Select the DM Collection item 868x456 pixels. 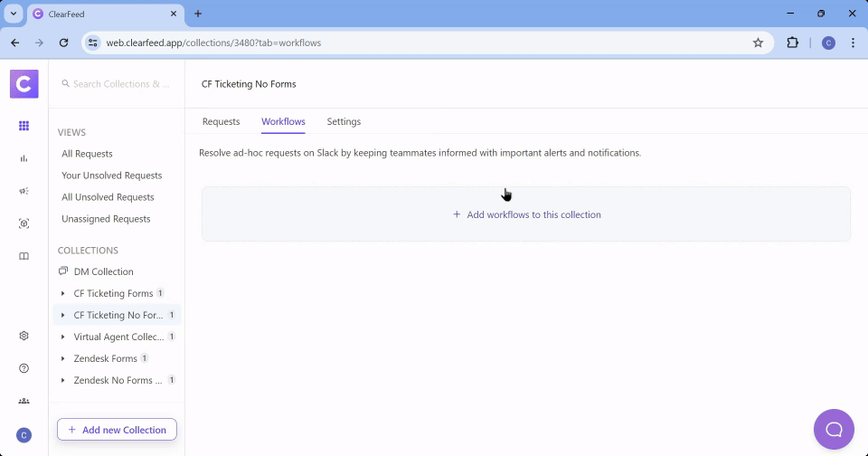click(x=103, y=271)
